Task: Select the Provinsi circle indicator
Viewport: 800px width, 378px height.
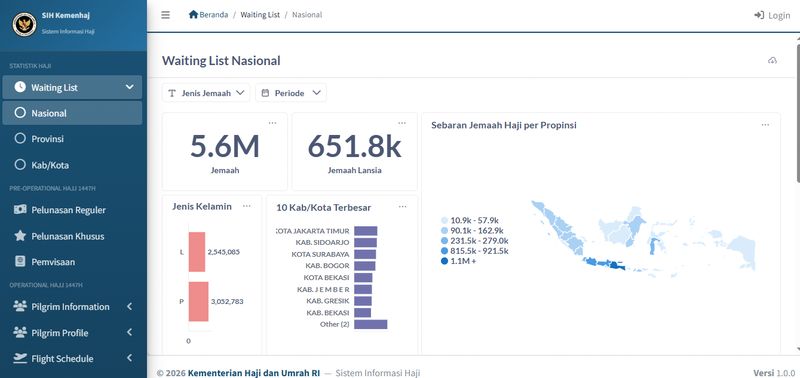Action: (20, 138)
